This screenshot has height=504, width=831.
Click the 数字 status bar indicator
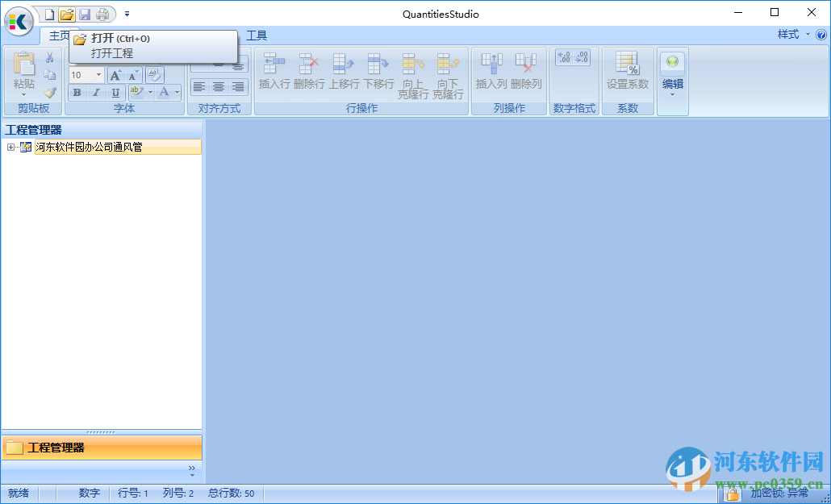click(89, 494)
